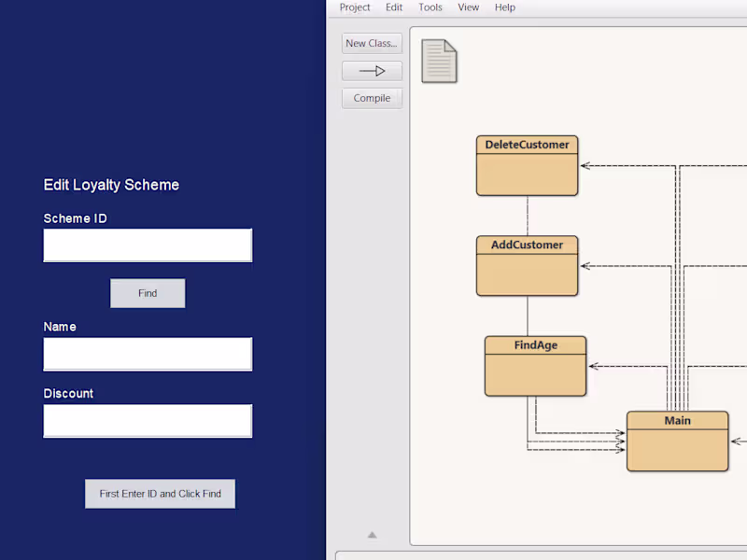Screen dimensions: 747x560
Task: Click inside the Name field
Action: coord(148,354)
